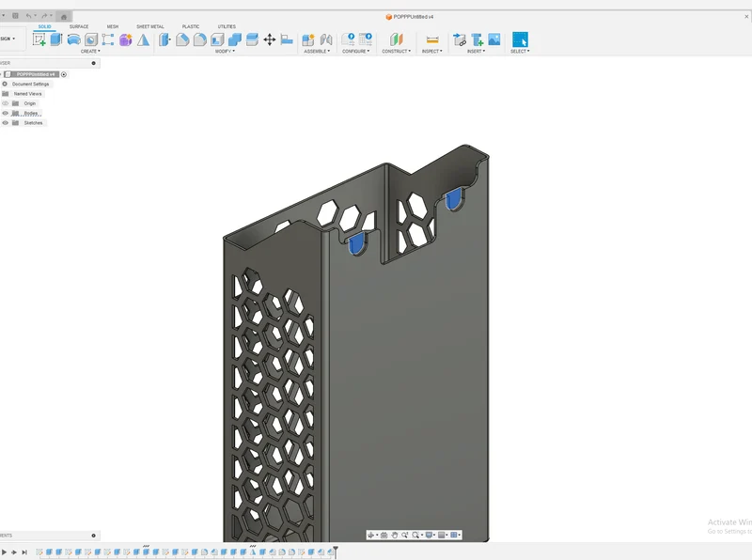Viewport: 752px width, 560px height.
Task: Click the timeline Play button
Action: [x=4, y=552]
